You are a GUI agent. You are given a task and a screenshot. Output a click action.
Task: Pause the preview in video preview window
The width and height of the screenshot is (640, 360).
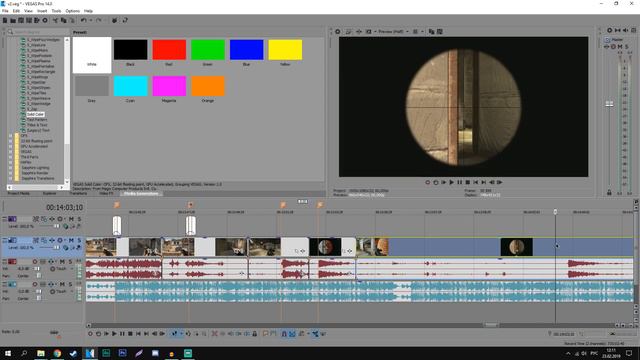click(x=460, y=182)
